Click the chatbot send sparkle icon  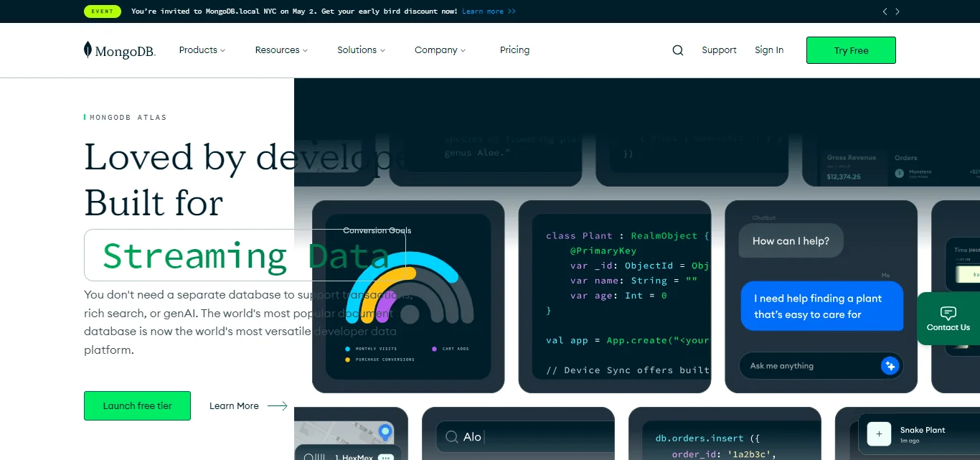[890, 366]
